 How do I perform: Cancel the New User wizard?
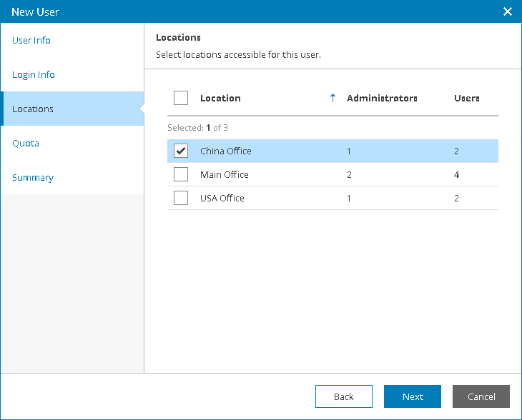(x=481, y=396)
